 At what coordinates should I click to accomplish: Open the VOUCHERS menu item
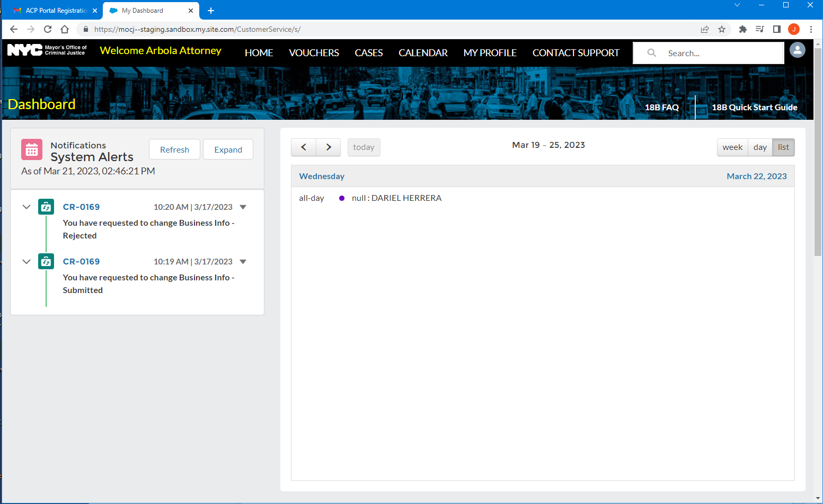coord(314,53)
